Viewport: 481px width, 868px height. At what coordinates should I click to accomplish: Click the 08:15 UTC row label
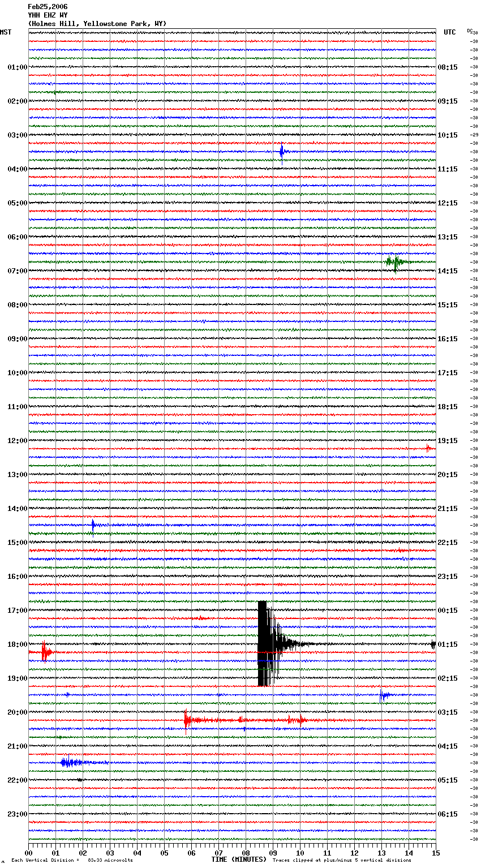(x=448, y=67)
